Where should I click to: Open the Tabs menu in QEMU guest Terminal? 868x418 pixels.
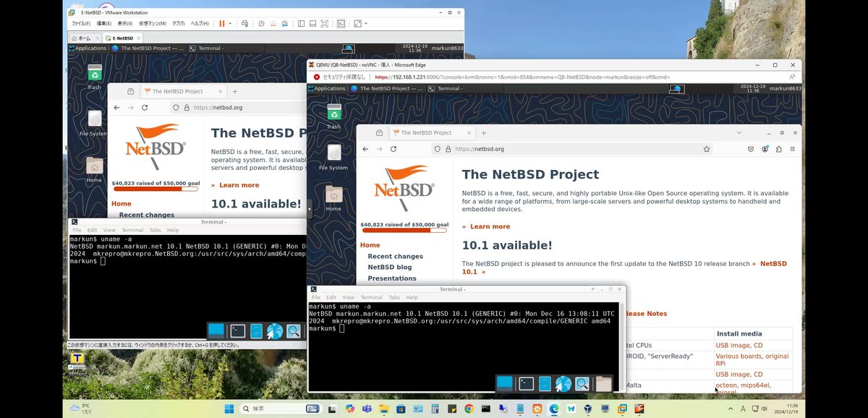394,297
